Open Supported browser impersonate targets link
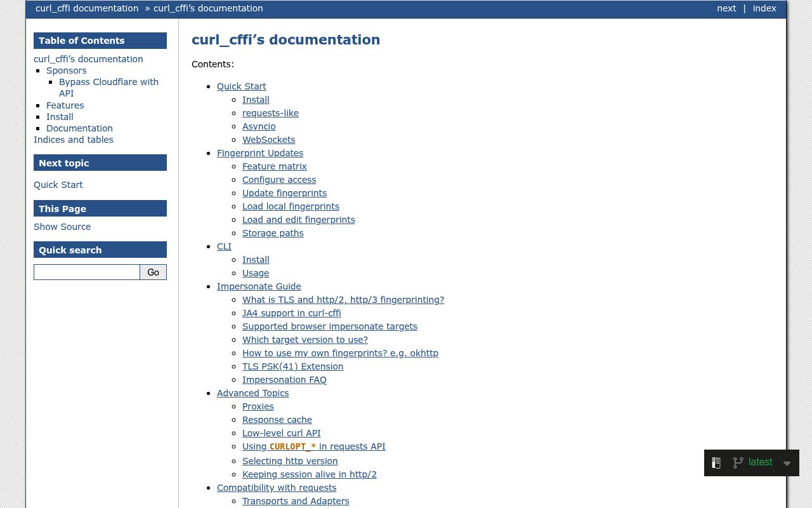Screen dimensions: 812x508 pyautogui.click(x=330, y=326)
